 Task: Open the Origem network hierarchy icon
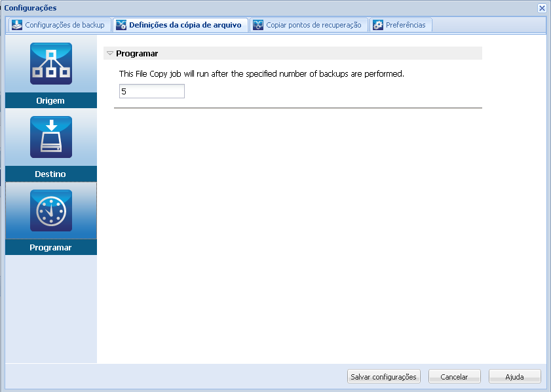(x=51, y=64)
